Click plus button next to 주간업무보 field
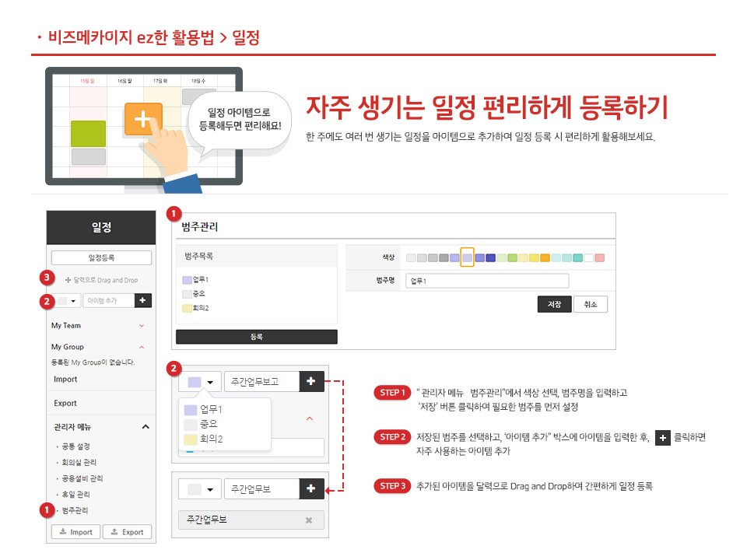Image resolution: width=747 pixels, height=560 pixels. (x=311, y=488)
